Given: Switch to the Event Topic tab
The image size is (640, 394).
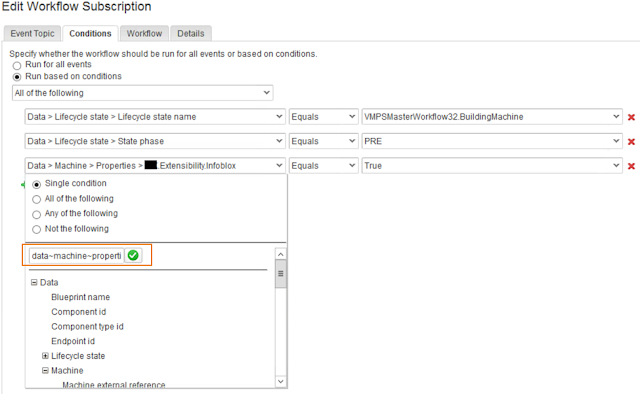Looking at the screenshot, I should click(32, 33).
